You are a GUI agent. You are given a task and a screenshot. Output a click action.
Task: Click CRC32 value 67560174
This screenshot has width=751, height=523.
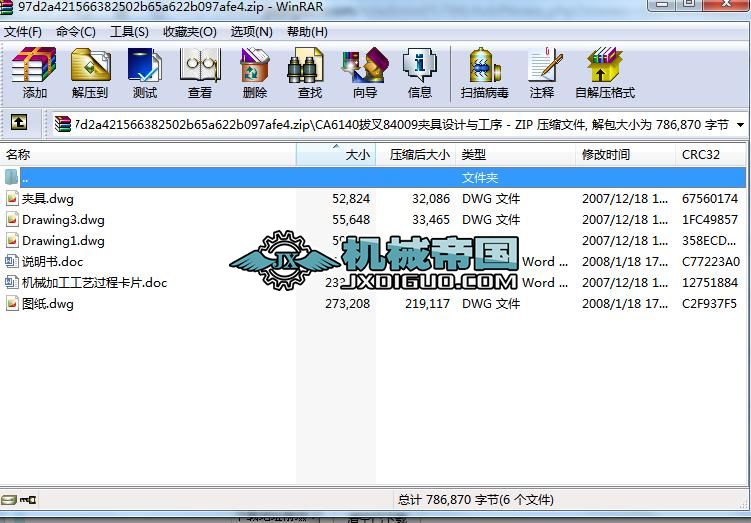pyautogui.click(x=710, y=198)
